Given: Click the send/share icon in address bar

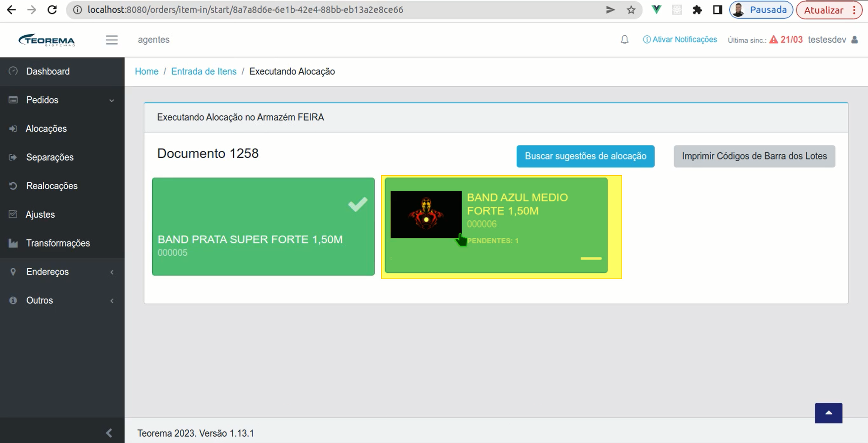Looking at the screenshot, I should click(x=610, y=10).
